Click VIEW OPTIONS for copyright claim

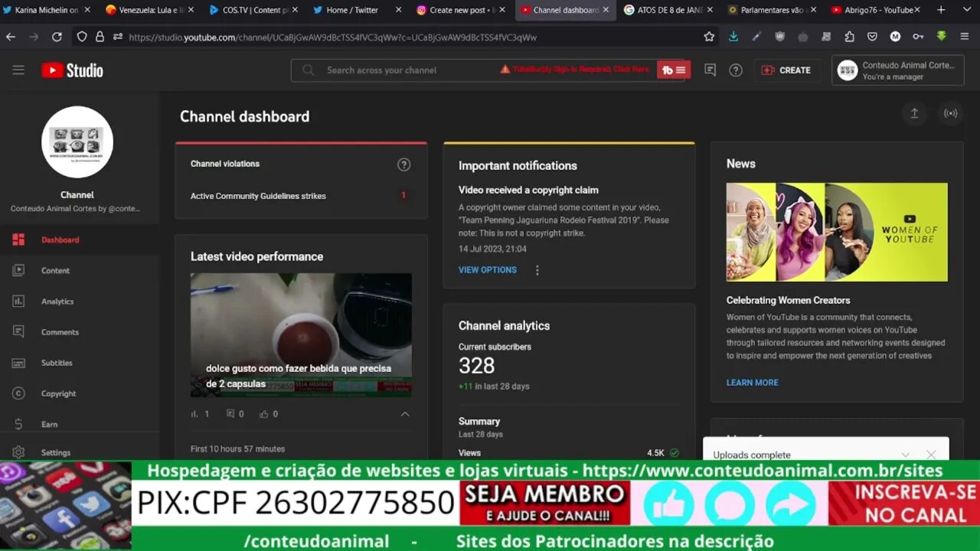tap(488, 270)
